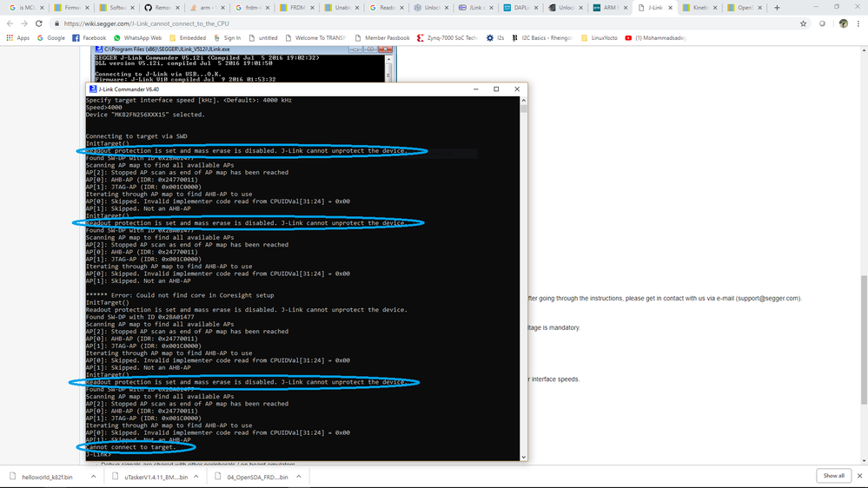The height and width of the screenshot is (488, 868).
Task: Go back to the previous page
Action: pyautogui.click(x=10, y=23)
